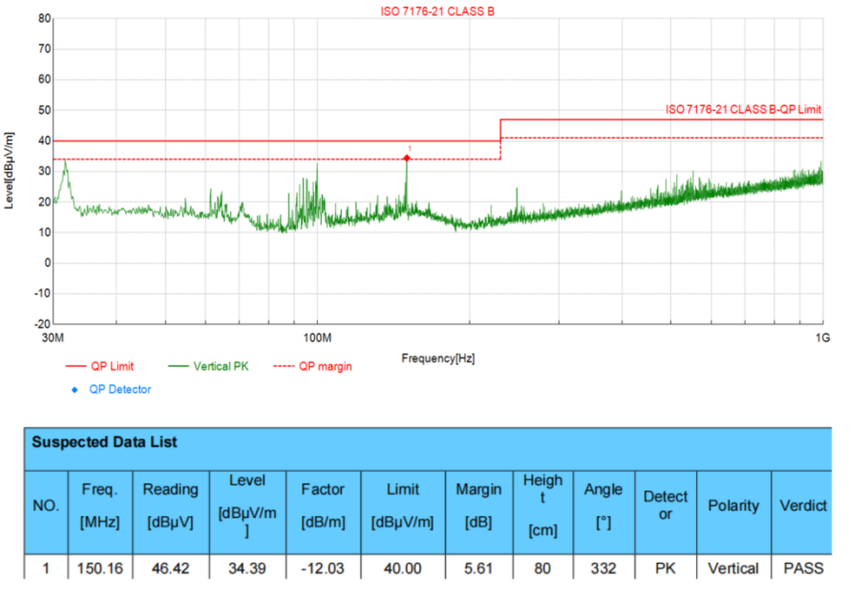Click the -12.03 factor cell
Viewport: 868px width, 602px height.
click(x=323, y=569)
